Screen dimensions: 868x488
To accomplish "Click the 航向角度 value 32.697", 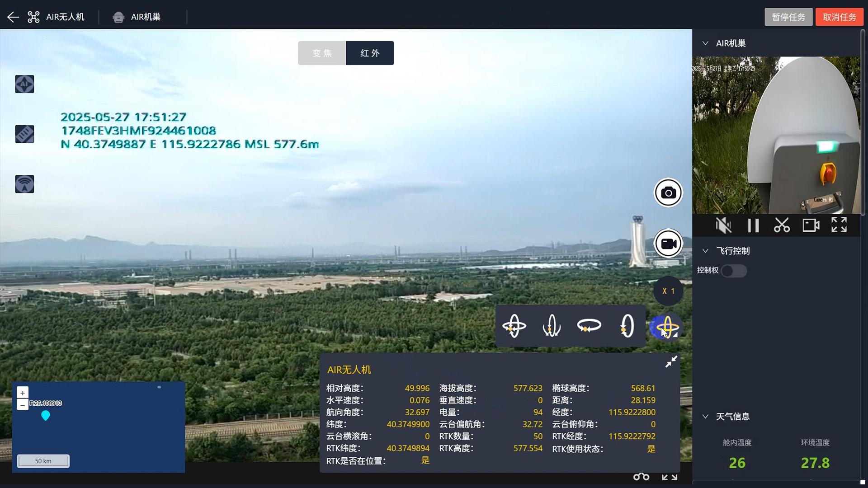I will [417, 412].
